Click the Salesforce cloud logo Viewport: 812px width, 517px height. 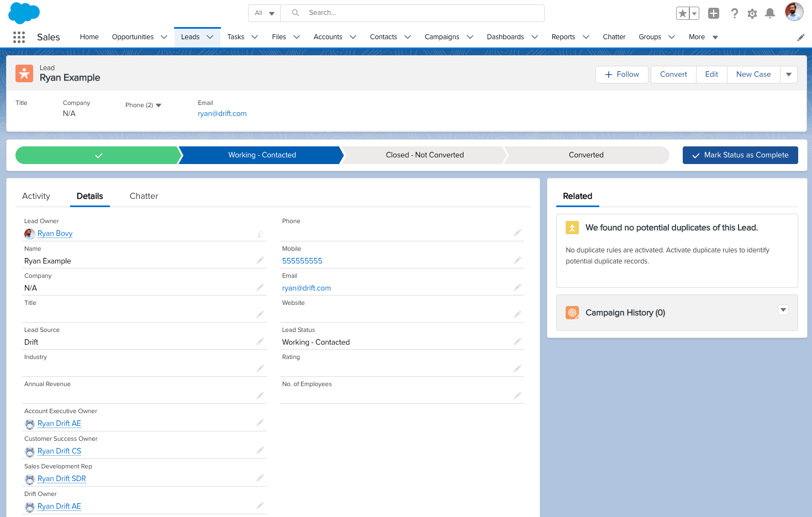tap(24, 13)
